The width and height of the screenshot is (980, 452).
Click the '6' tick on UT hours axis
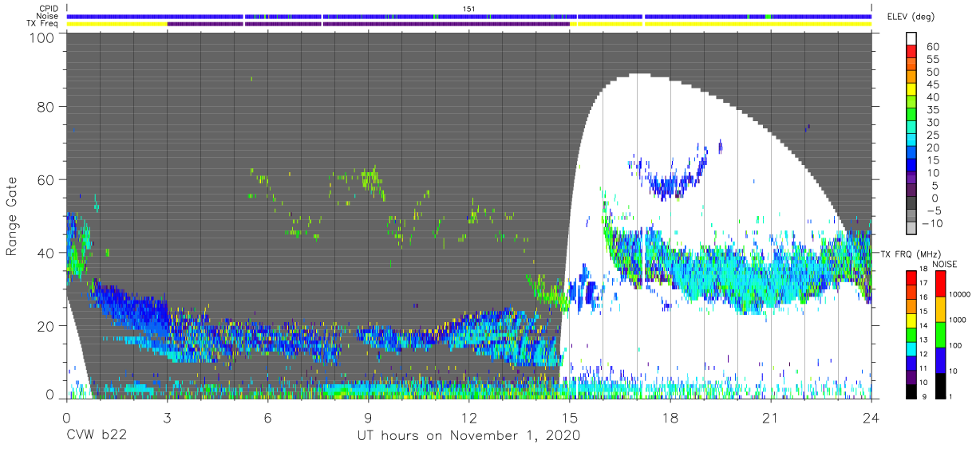coord(267,418)
